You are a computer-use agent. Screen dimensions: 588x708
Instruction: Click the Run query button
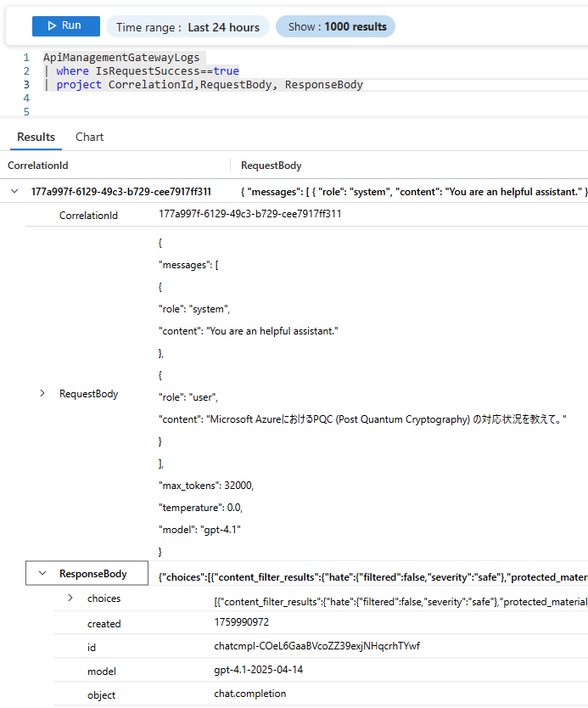pos(65,26)
